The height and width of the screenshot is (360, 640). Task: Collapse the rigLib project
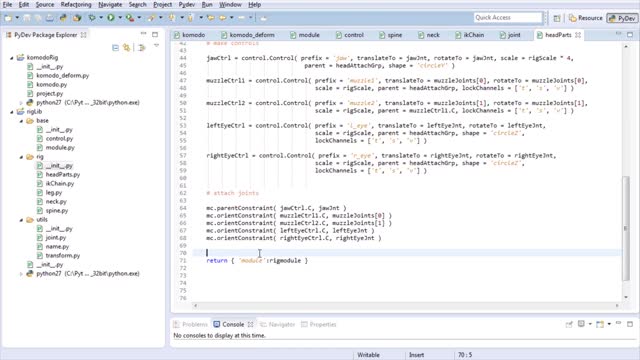point(12,112)
